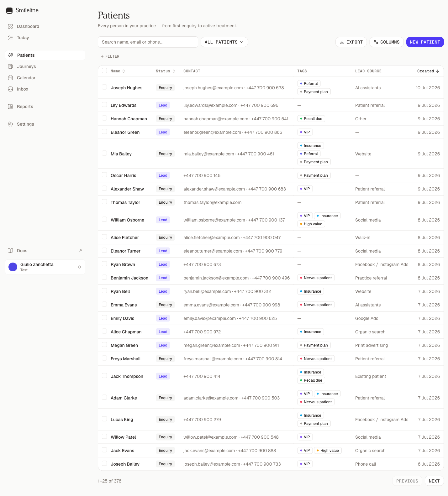Check the Hannah Chapman row
448x496 pixels.
(x=104, y=118)
